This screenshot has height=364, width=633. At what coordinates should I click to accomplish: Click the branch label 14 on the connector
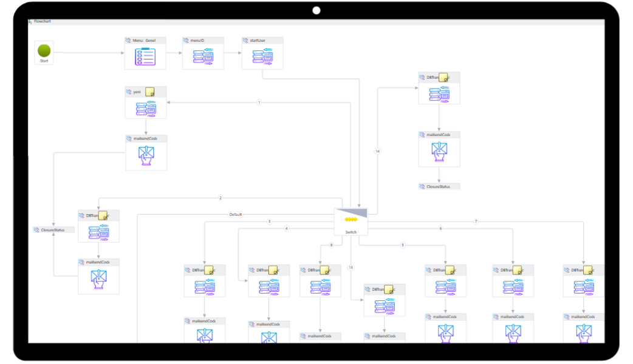pos(378,151)
